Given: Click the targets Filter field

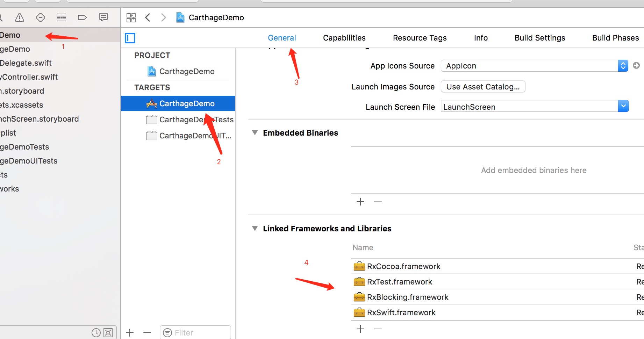Looking at the screenshot, I should tap(195, 332).
